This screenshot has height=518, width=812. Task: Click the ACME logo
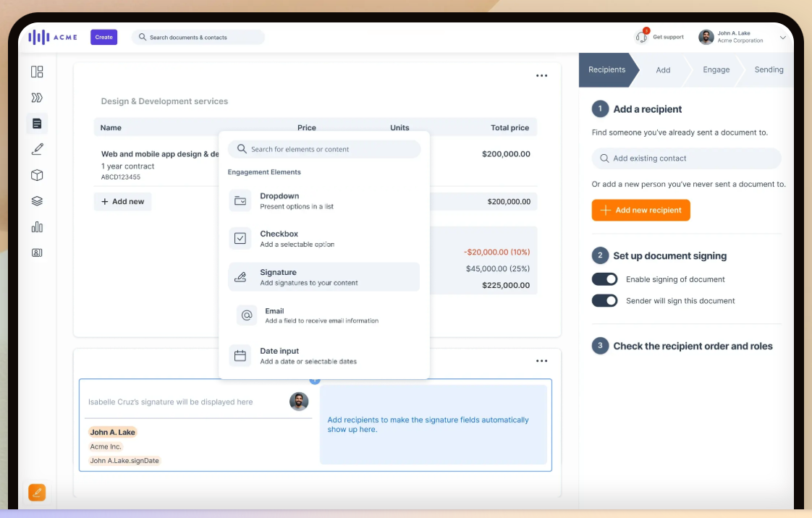tap(53, 38)
